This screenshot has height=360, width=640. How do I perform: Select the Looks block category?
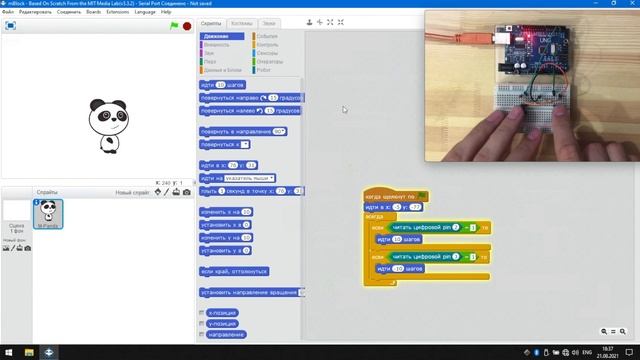(216, 45)
